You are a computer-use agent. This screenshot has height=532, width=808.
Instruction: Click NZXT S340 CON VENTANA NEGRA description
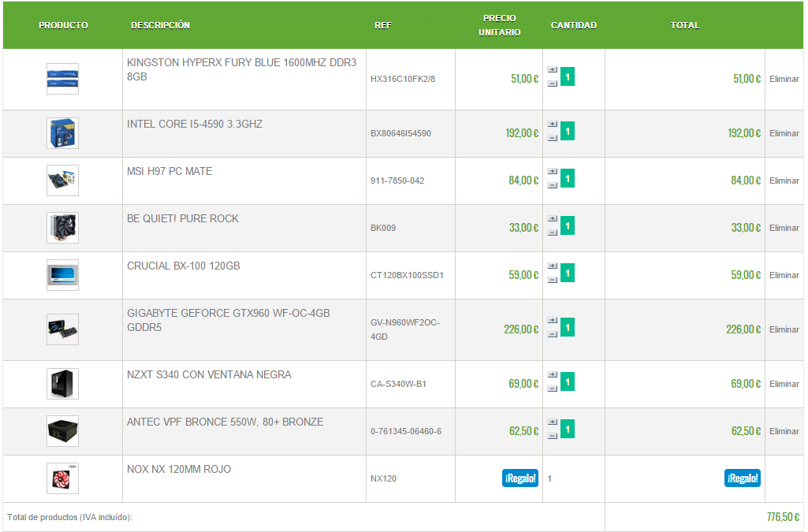(x=209, y=375)
